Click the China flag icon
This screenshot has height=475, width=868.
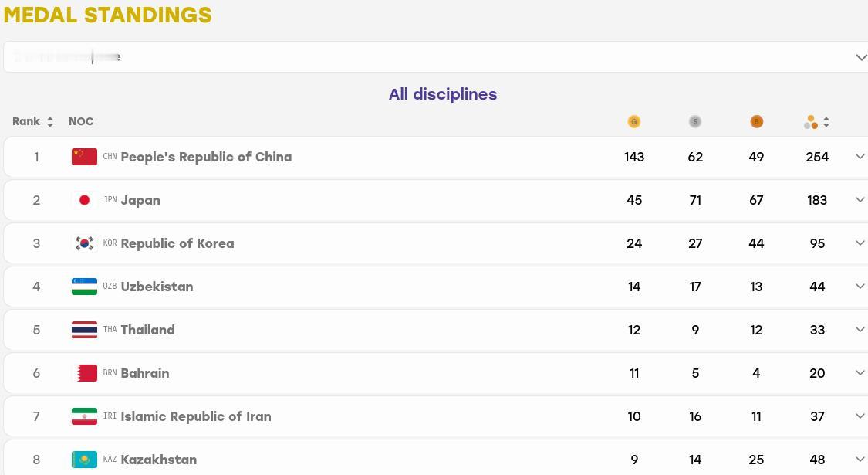(84, 157)
